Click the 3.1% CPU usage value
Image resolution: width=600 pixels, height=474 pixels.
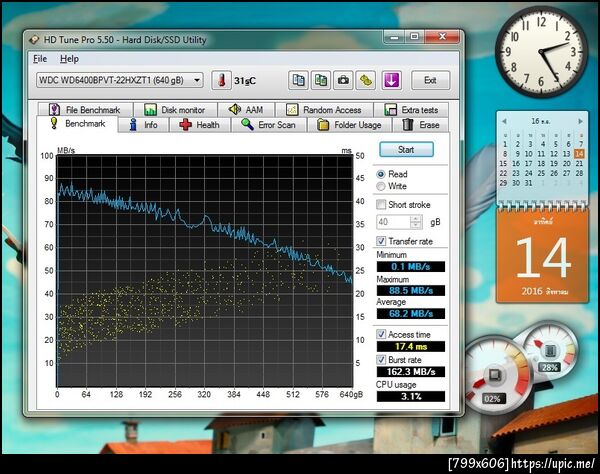point(411,396)
